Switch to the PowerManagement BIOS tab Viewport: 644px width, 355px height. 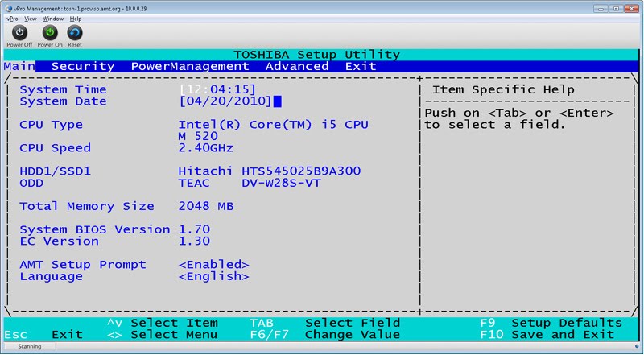pyautogui.click(x=190, y=66)
